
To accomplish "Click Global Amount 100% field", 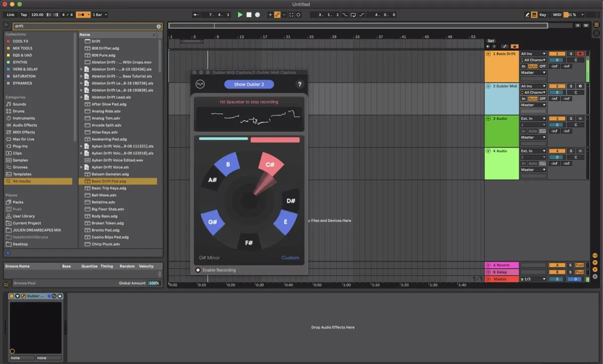I will point(154,283).
